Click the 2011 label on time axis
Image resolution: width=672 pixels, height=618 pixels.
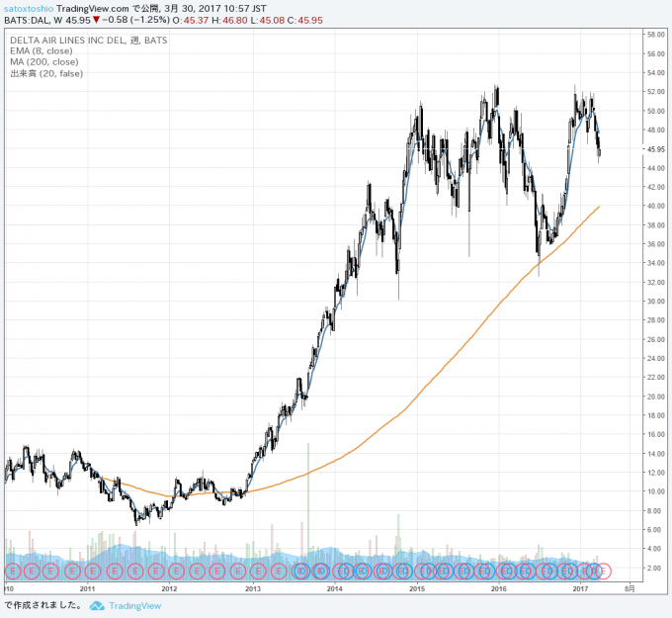87,589
